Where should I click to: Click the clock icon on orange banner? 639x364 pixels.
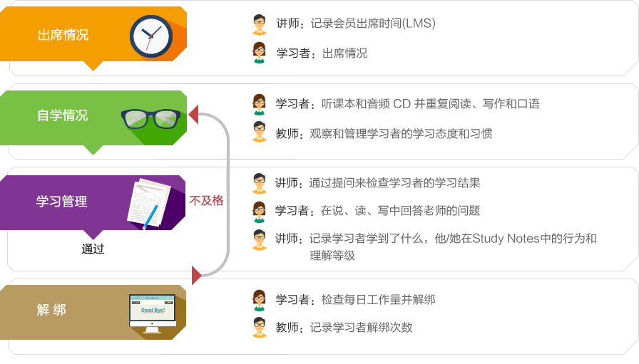pyautogui.click(x=151, y=36)
